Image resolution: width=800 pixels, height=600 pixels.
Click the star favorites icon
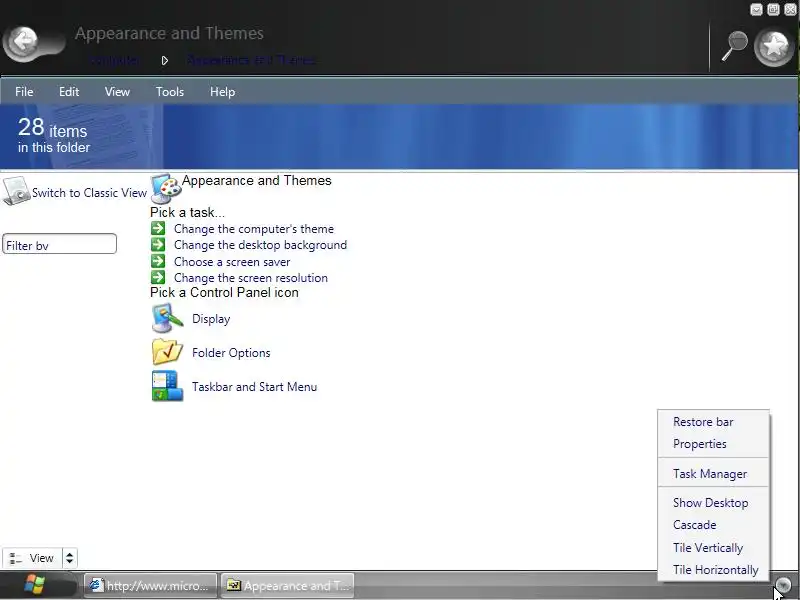point(774,47)
